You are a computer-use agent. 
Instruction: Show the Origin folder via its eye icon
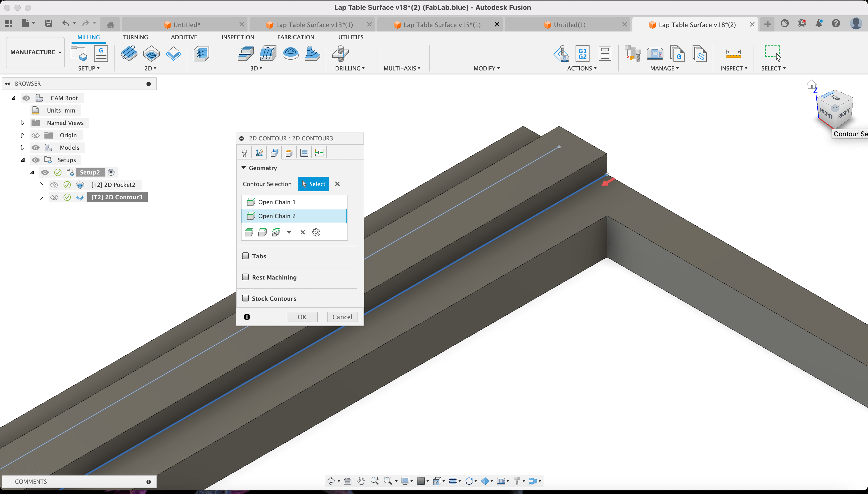36,136
